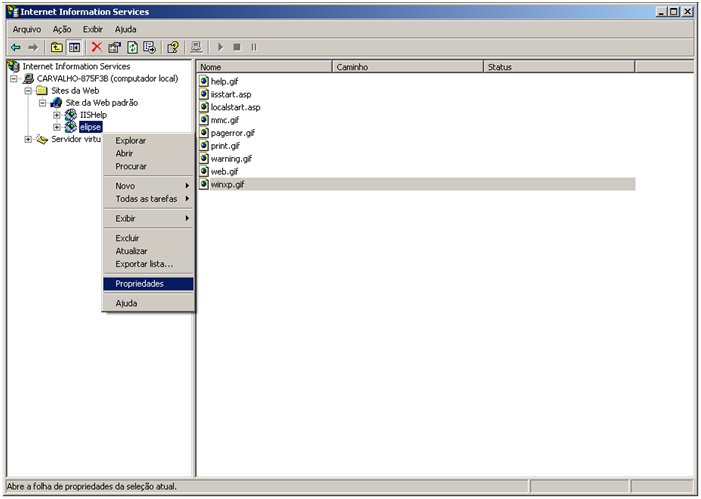
Task: Click the Up One Level folder icon
Action: coord(57,47)
